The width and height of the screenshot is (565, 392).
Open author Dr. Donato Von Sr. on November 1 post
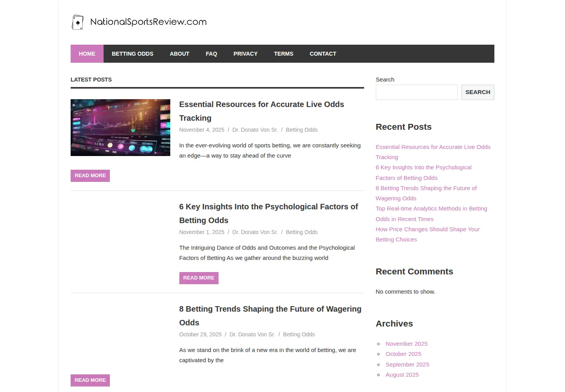click(255, 232)
